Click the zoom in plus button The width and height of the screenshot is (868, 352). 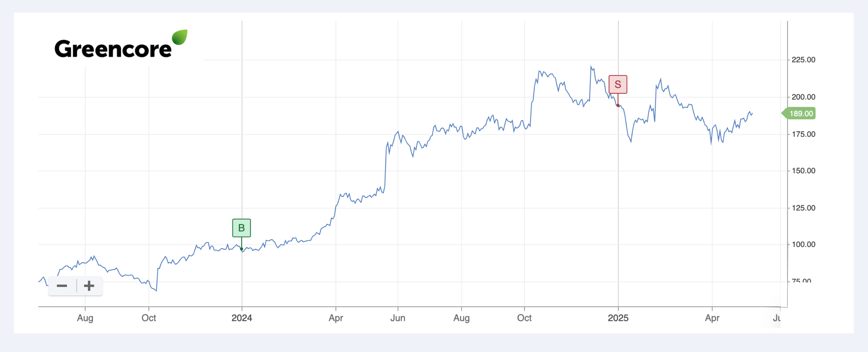[89, 286]
